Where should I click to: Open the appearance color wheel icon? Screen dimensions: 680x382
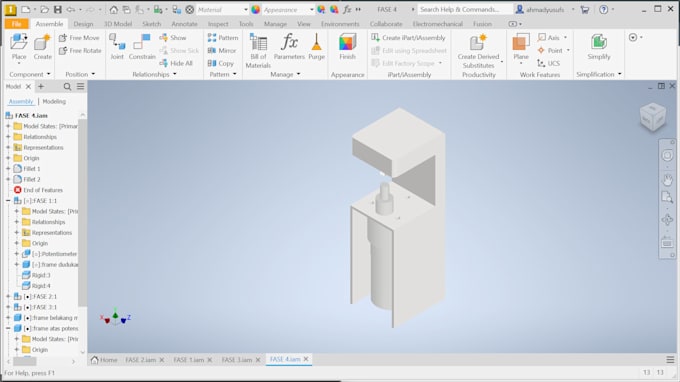255,10
